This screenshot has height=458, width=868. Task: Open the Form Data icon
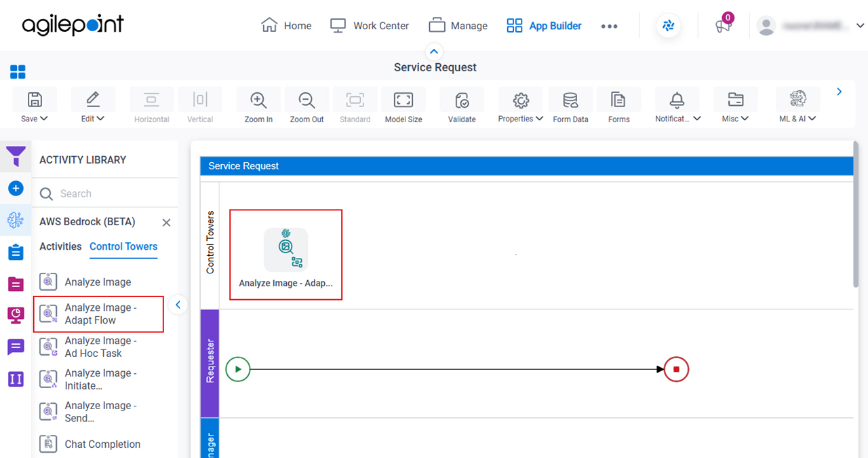[x=570, y=100]
